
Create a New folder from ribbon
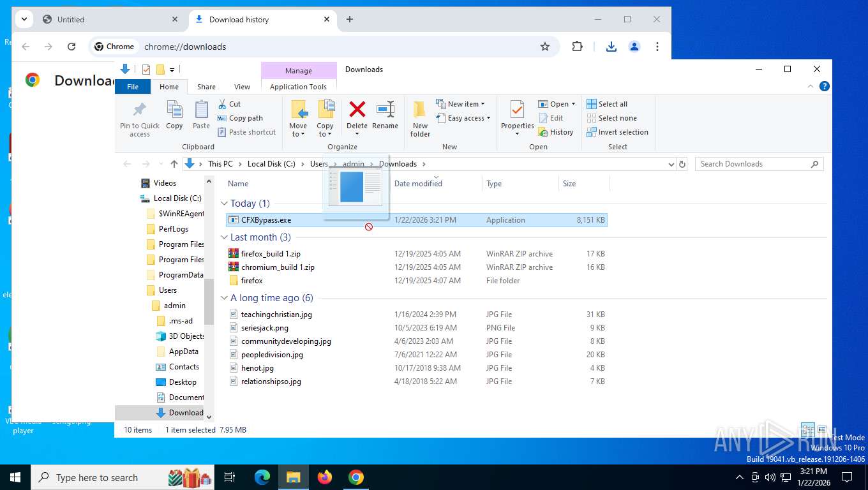tap(420, 119)
